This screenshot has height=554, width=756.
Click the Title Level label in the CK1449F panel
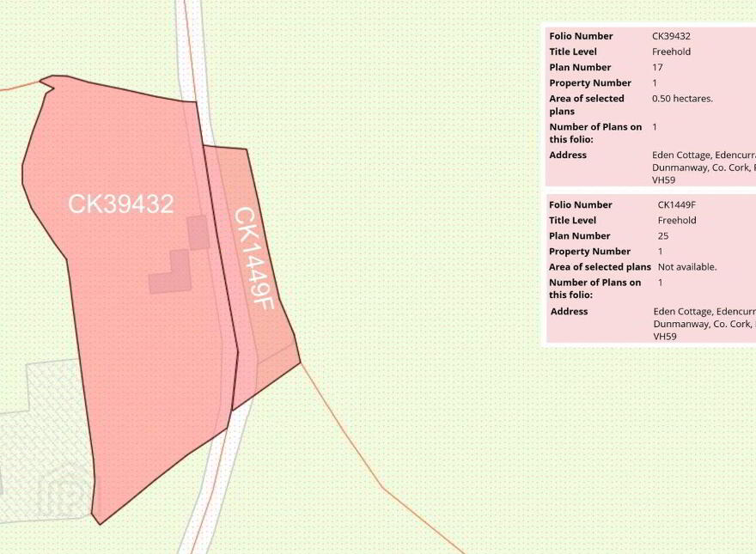(x=572, y=221)
